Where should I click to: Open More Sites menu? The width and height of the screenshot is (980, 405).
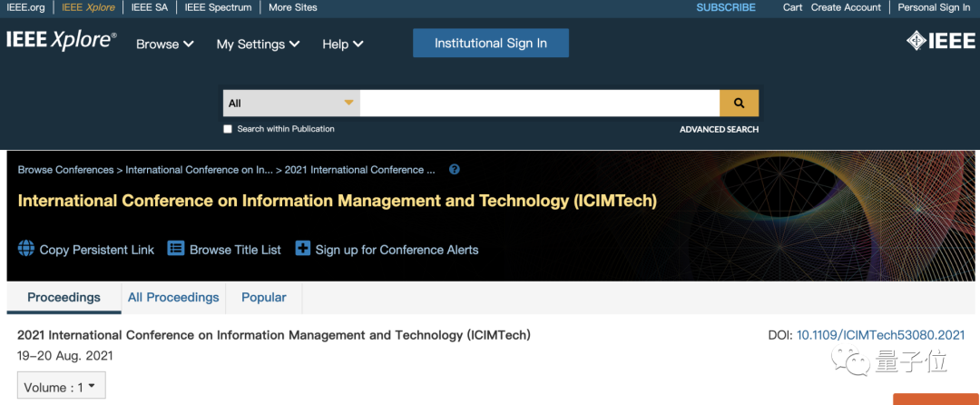[x=292, y=7]
